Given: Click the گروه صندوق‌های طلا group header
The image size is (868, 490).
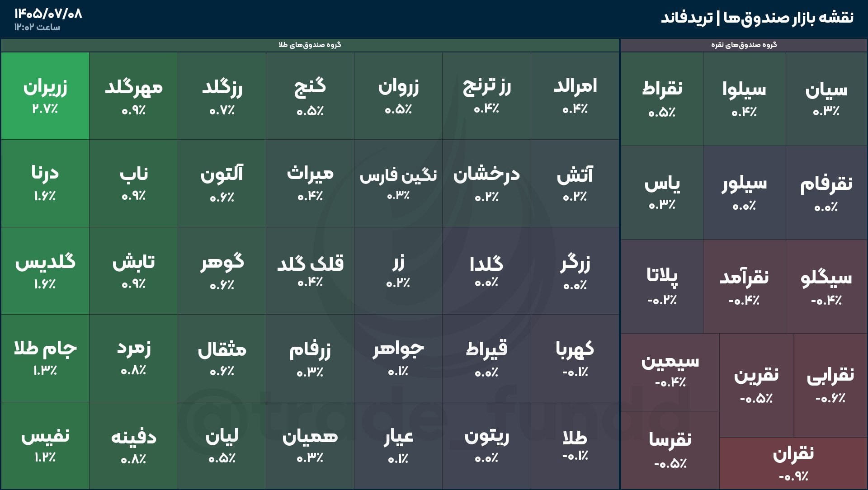Looking at the screenshot, I should pyautogui.click(x=310, y=45).
